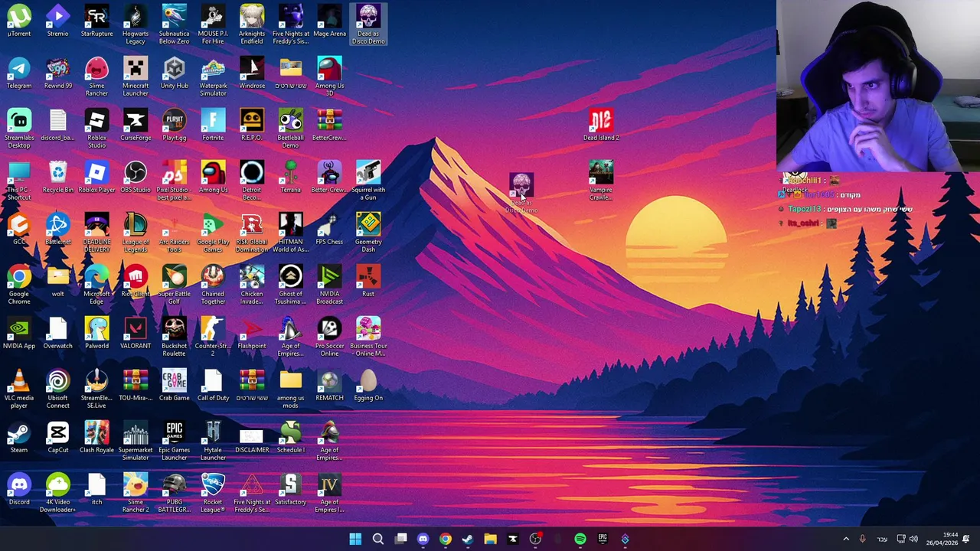Open the Windows Start menu
This screenshot has width=980, height=551.
tap(355, 539)
